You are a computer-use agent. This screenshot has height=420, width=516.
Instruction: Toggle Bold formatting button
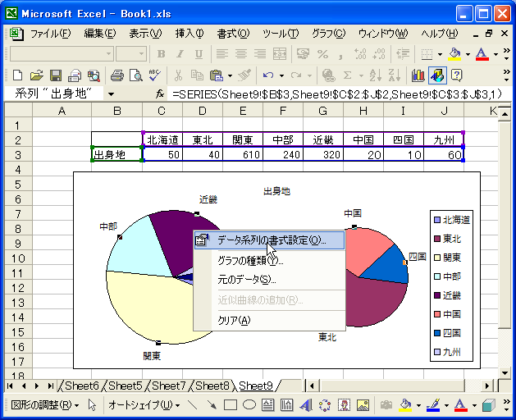point(162,53)
